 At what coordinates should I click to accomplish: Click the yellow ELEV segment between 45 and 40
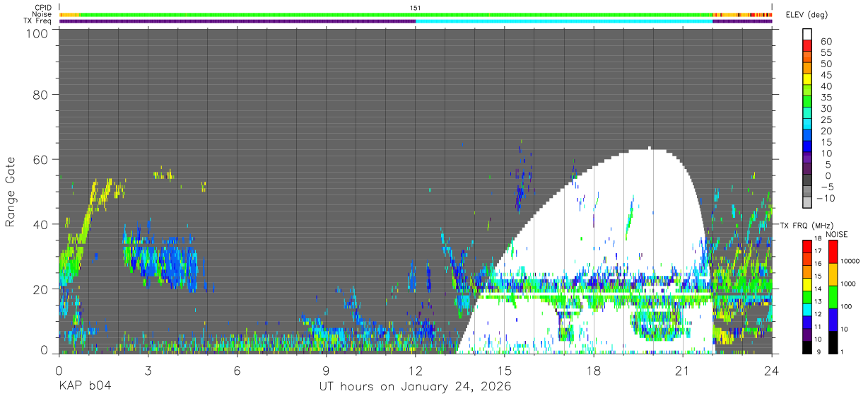807,80
